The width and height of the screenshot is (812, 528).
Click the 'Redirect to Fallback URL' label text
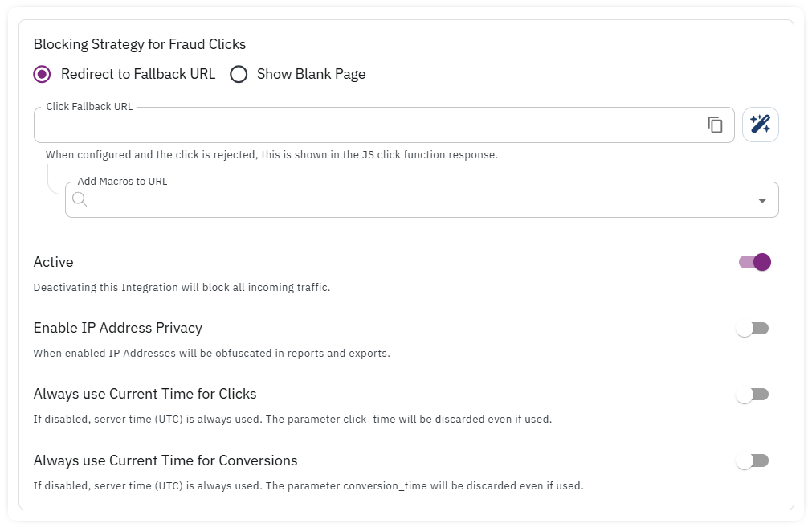coord(138,74)
